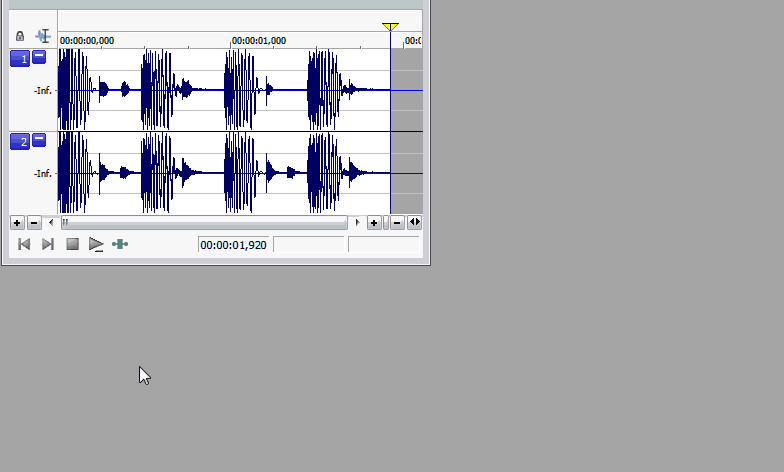Jump to end of audio file

tap(47, 244)
